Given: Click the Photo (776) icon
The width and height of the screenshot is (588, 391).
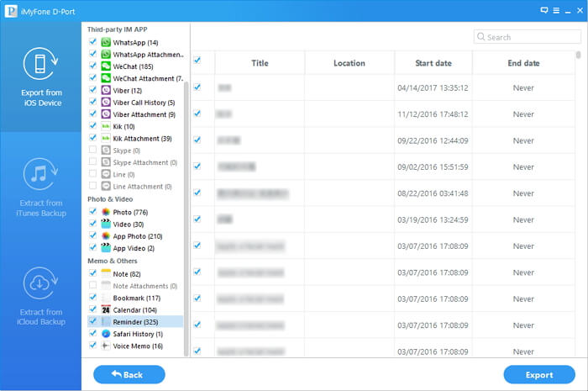Looking at the screenshot, I should [106, 212].
